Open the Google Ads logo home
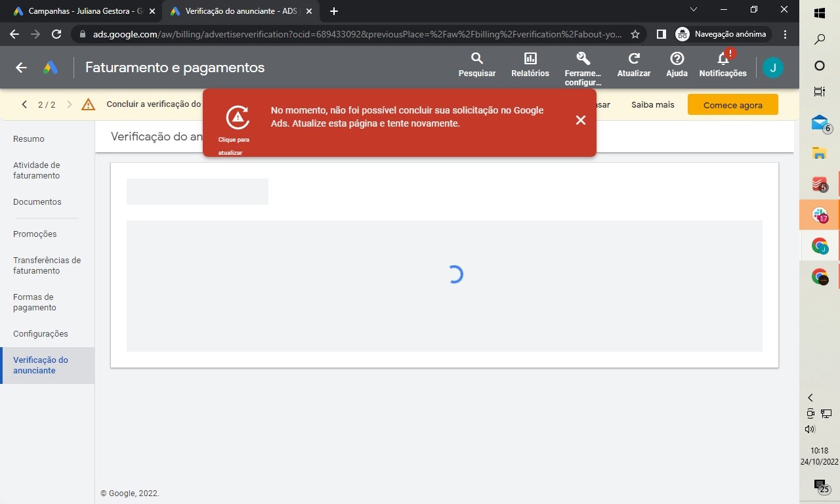 coord(51,68)
